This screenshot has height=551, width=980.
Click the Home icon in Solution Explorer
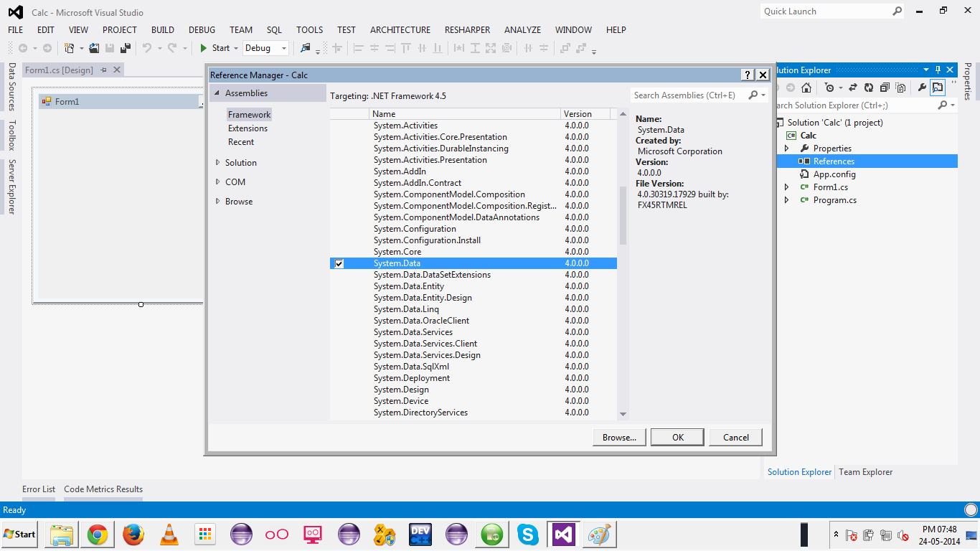[806, 88]
